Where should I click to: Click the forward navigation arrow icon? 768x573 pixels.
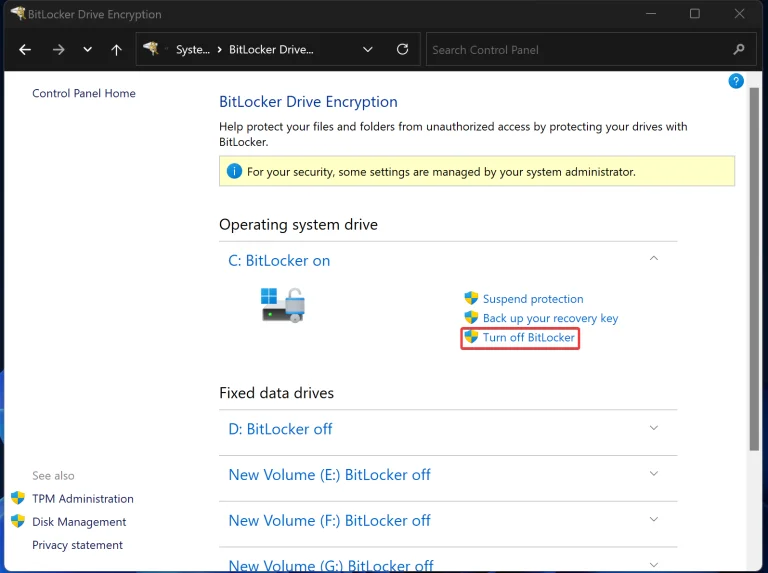58,49
